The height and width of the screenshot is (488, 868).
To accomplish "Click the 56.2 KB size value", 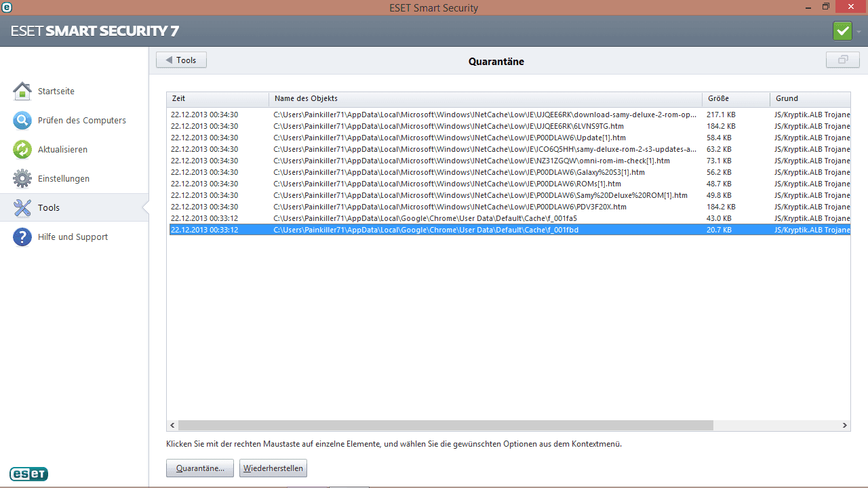I will (719, 172).
